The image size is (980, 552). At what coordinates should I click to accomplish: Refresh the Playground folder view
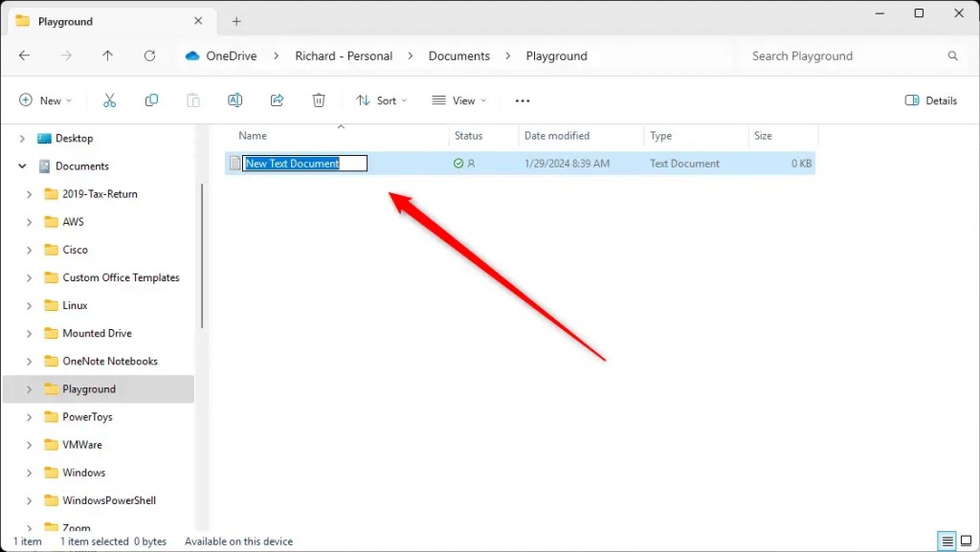pos(149,55)
